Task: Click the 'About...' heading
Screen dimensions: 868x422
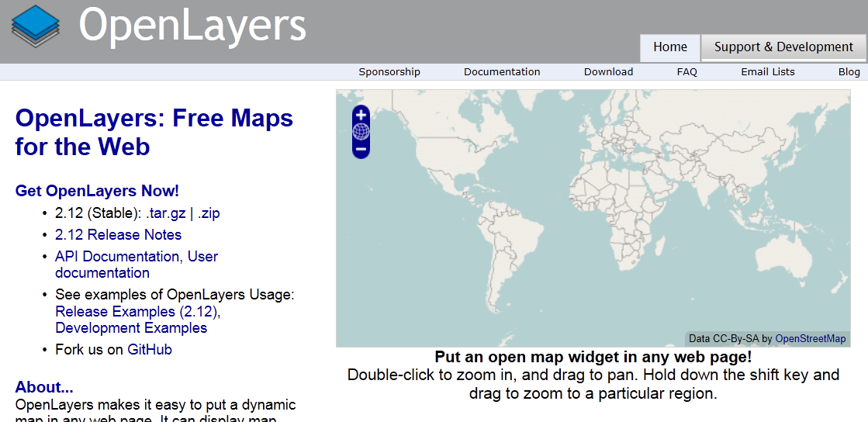Action: [x=43, y=386]
